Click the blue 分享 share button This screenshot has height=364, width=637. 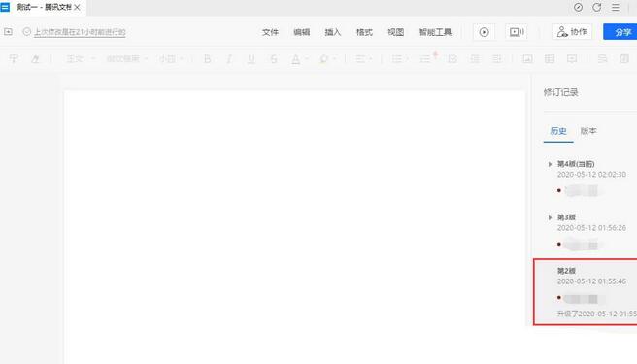(x=620, y=32)
